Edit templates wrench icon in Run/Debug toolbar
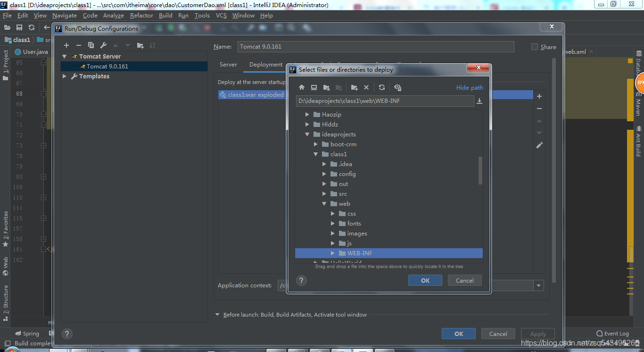Image resolution: width=644 pixels, height=352 pixels. 103,45
